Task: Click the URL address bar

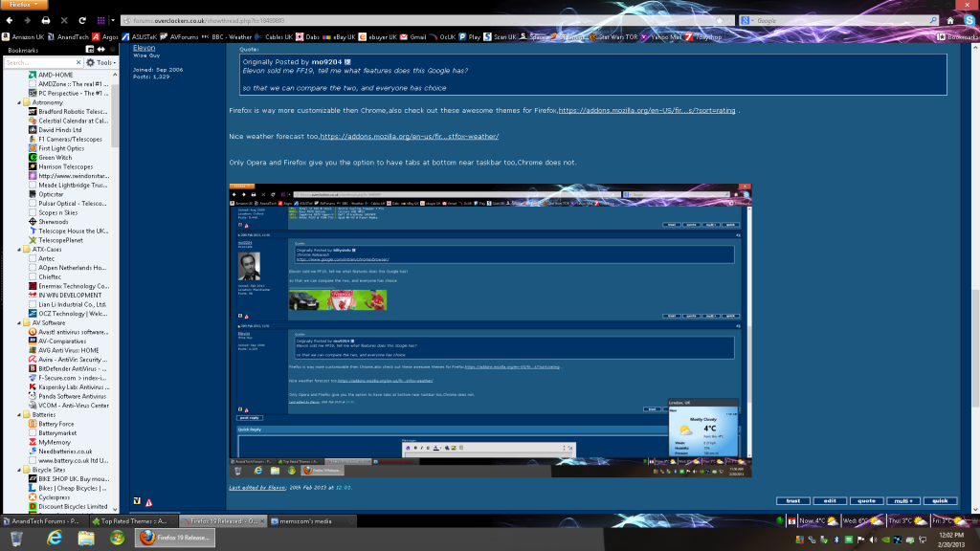Action: 419,21
